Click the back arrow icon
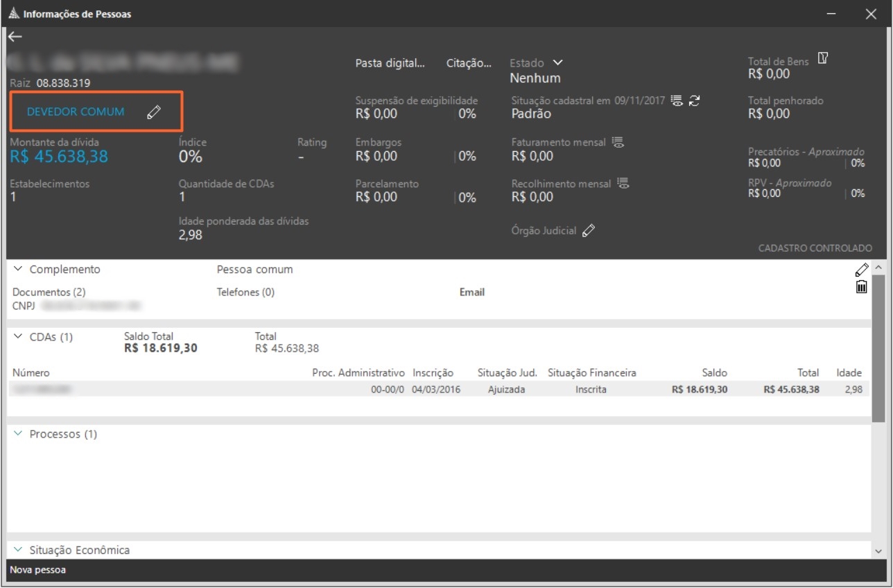 [x=15, y=37]
